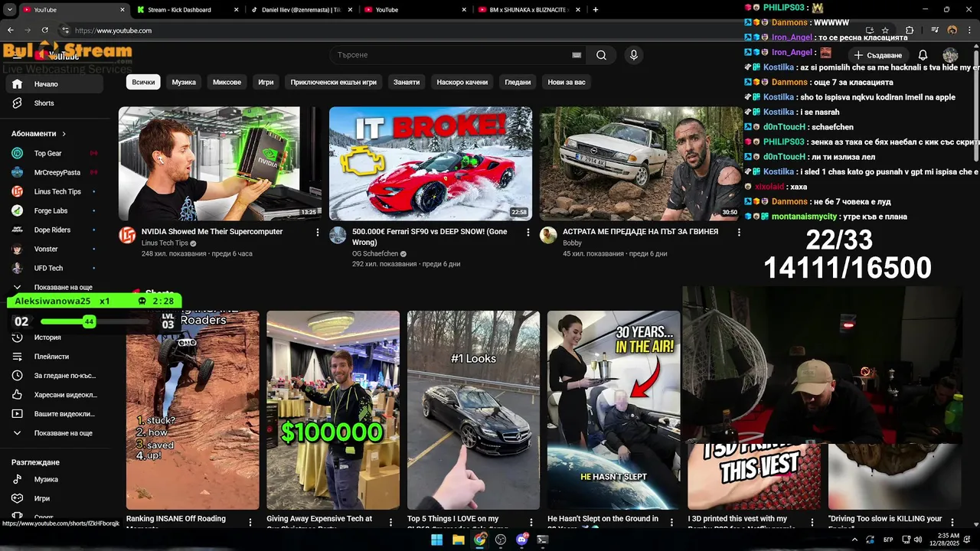Open the MrCreepyPasta subscription
Screen dimensions: 980x551
tap(54, 172)
